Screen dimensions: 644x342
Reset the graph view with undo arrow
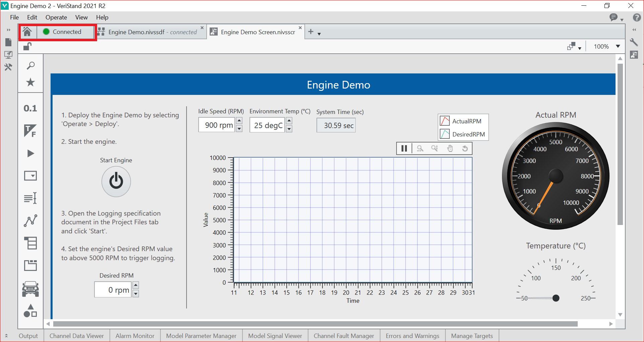(465, 148)
